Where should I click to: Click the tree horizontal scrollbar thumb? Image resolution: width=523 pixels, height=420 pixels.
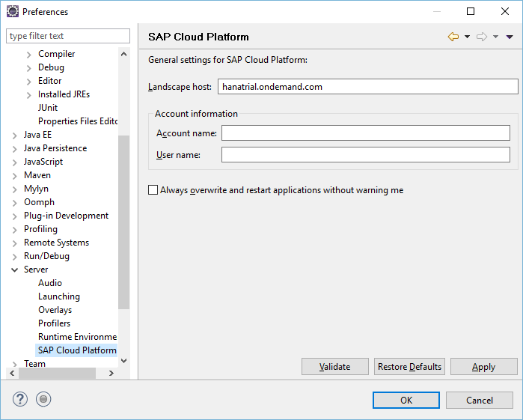pos(57,373)
